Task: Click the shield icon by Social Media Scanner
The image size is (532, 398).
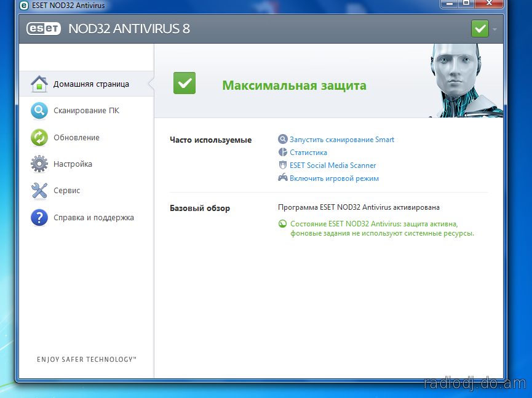Action: click(x=283, y=165)
